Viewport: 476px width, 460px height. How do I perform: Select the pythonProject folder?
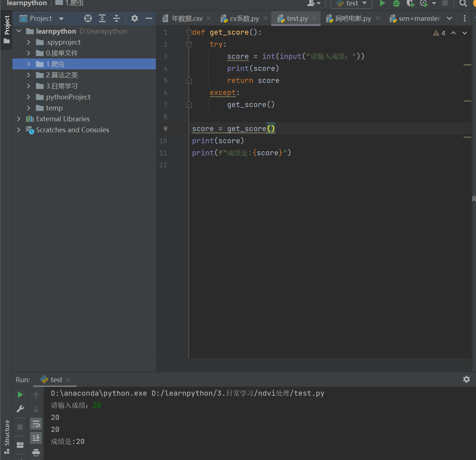(68, 97)
